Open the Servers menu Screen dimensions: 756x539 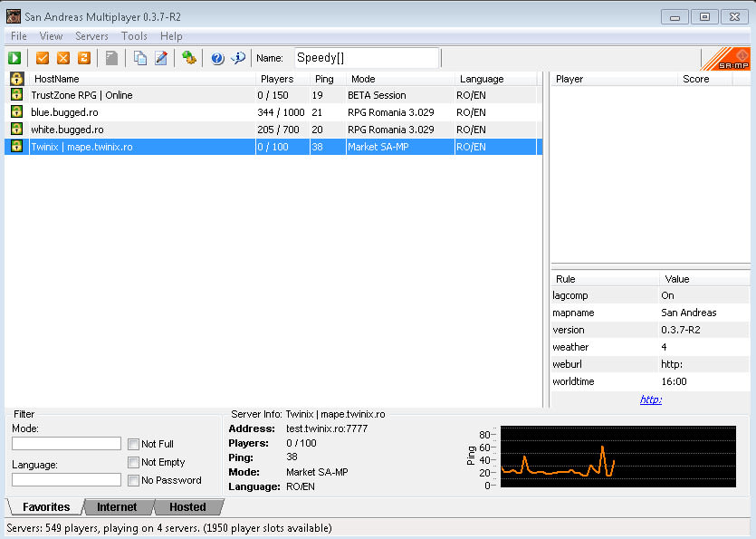[x=91, y=36]
